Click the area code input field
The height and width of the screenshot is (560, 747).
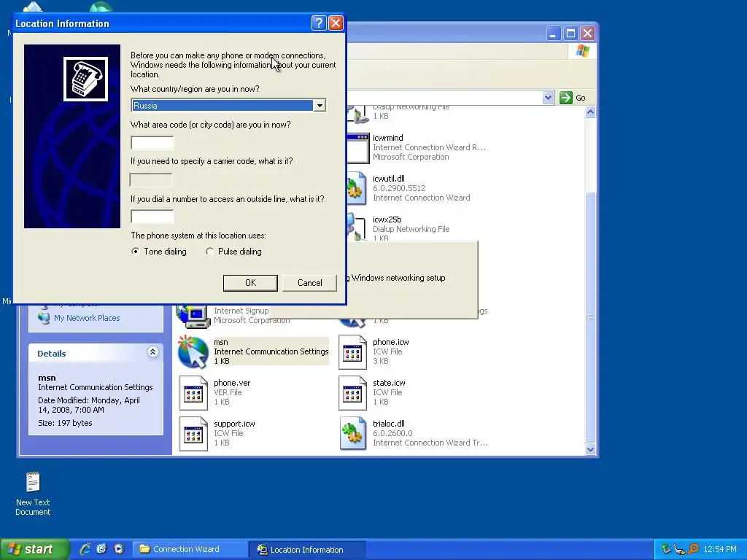tap(152, 143)
